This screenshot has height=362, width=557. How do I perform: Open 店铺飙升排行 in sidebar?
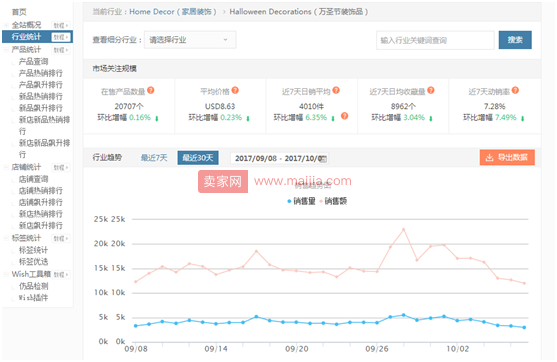pyautogui.click(x=41, y=202)
